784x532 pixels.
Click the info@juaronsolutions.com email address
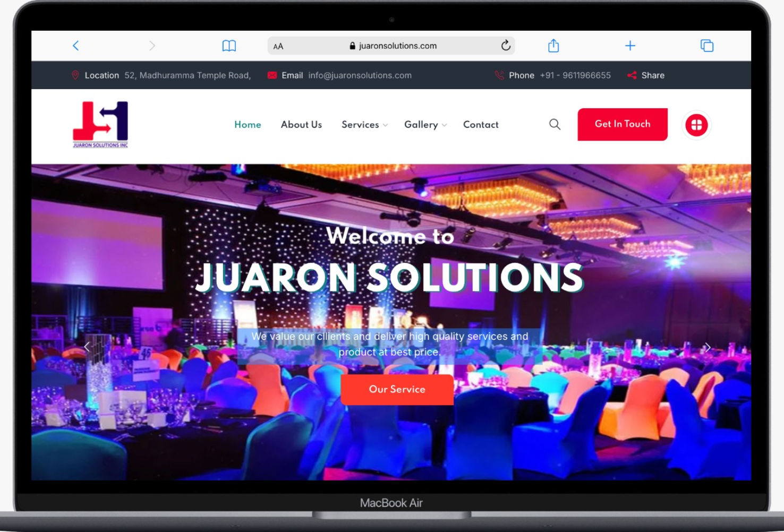(x=360, y=75)
